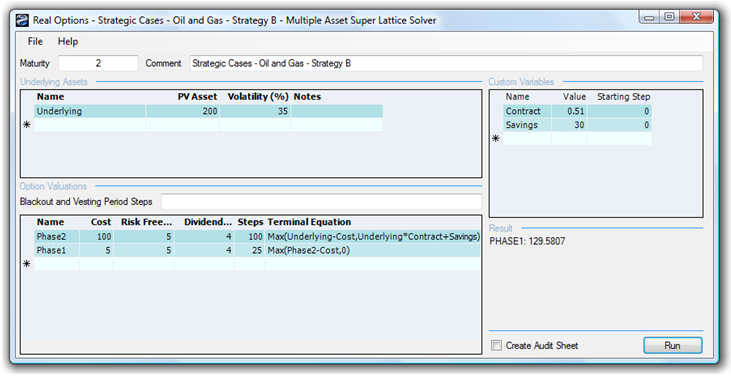Click the Blackout and Vesting Period Steps field
This screenshot has height=378, width=731.
tap(321, 202)
